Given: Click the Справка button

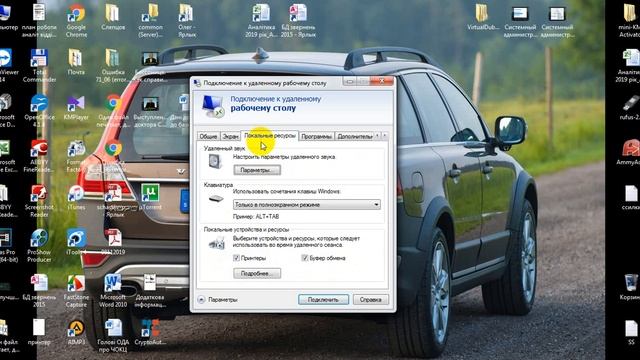Looking at the screenshot, I should [x=371, y=300].
